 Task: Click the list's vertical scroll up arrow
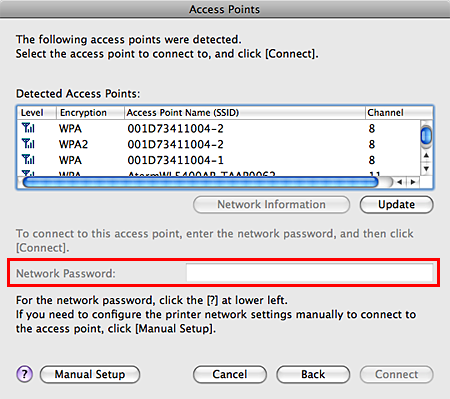click(426, 156)
